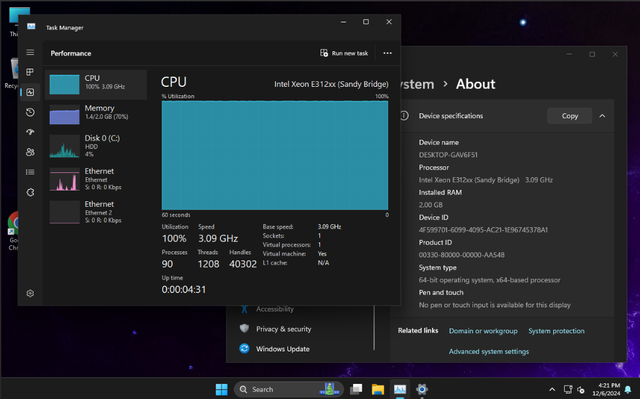Viewport: 640px width, 399px height.
Task: Open Advanced system settings link
Action: pyautogui.click(x=489, y=351)
